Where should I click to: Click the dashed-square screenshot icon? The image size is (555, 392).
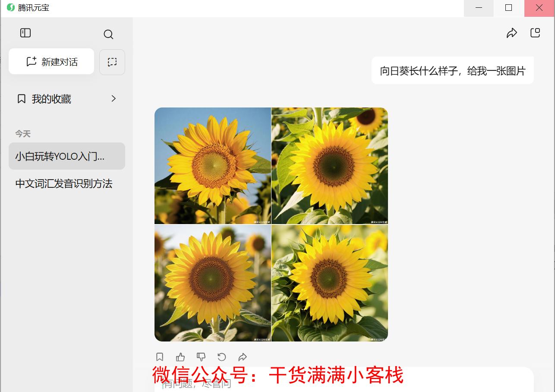(112, 62)
